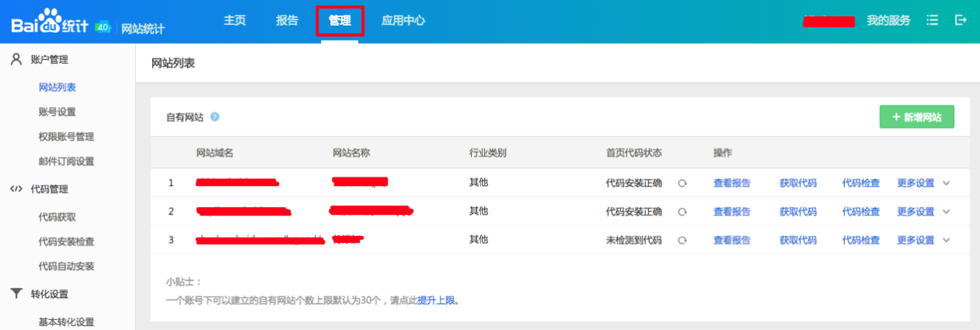
Task: Open 我的服务 in the header
Action: click(888, 21)
